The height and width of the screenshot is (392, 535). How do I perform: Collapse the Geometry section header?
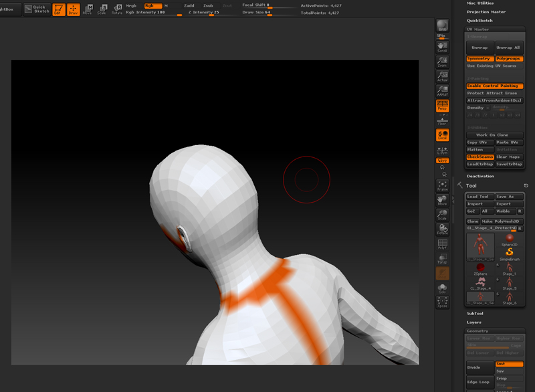(x=477, y=331)
